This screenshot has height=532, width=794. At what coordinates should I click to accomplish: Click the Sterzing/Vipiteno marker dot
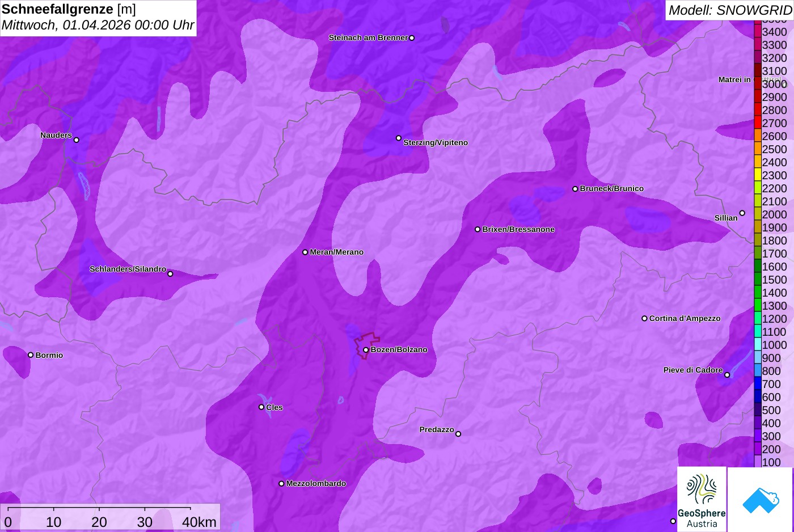[x=399, y=138]
